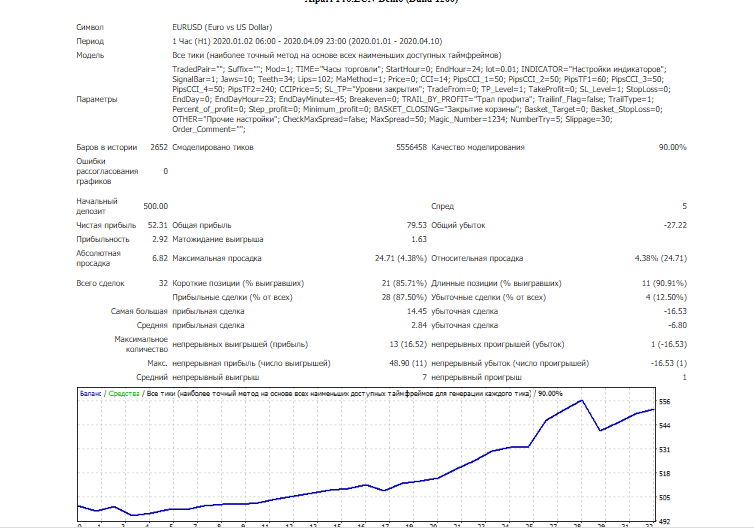The width and height of the screenshot is (754, 530).
Task: Click the 'Период' row label
Action: (90, 41)
